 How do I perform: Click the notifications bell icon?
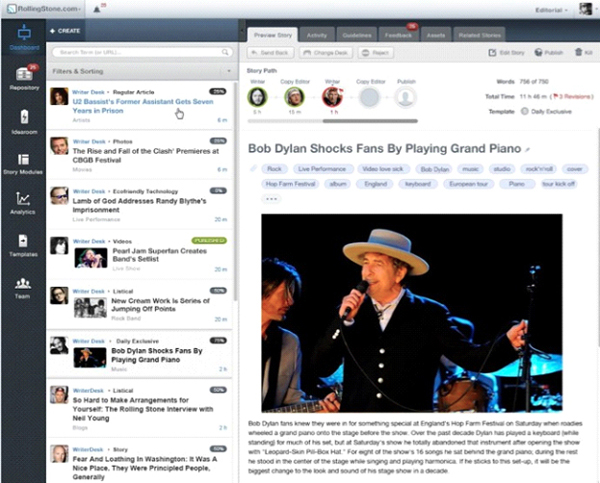(x=96, y=9)
